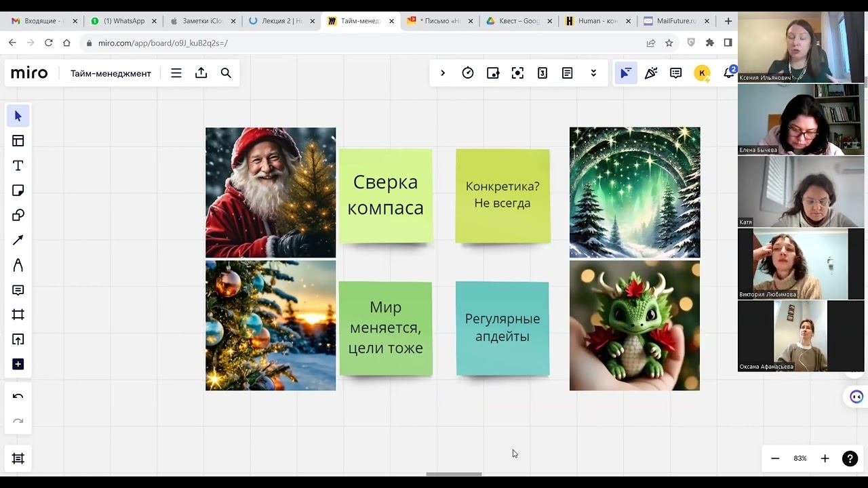
Task: Select the Shapes tool
Action: pos(18,216)
